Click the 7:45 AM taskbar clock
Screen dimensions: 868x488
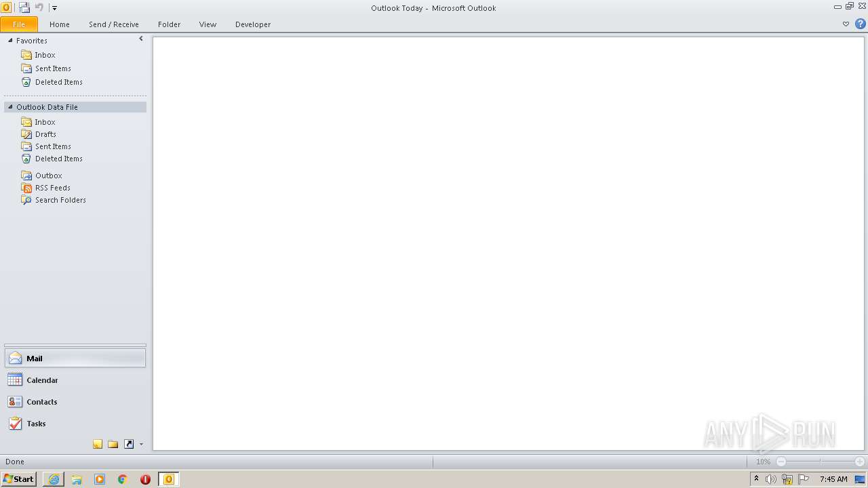pyautogui.click(x=833, y=479)
